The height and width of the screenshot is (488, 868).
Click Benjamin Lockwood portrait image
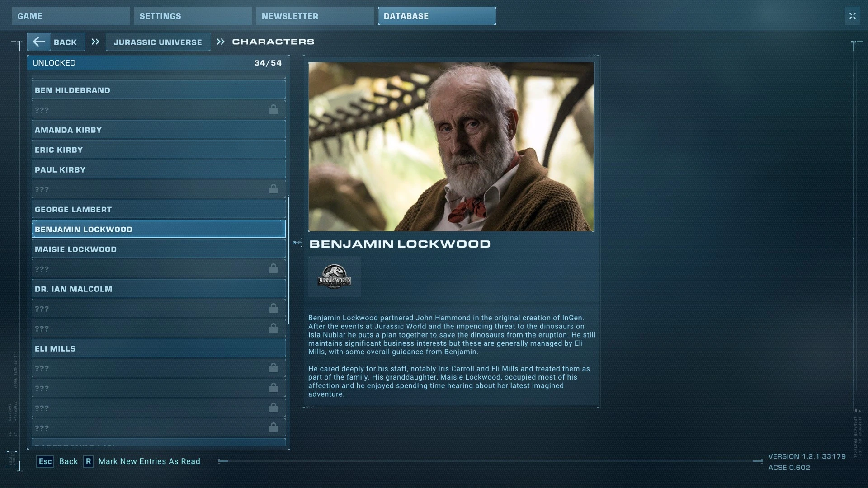[x=451, y=147]
